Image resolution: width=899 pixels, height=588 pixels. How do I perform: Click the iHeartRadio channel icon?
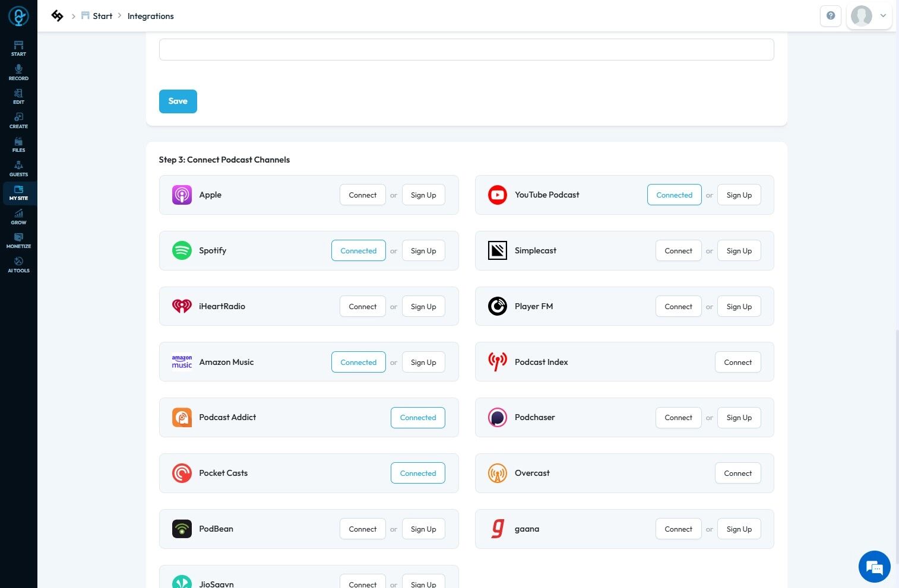click(x=182, y=306)
